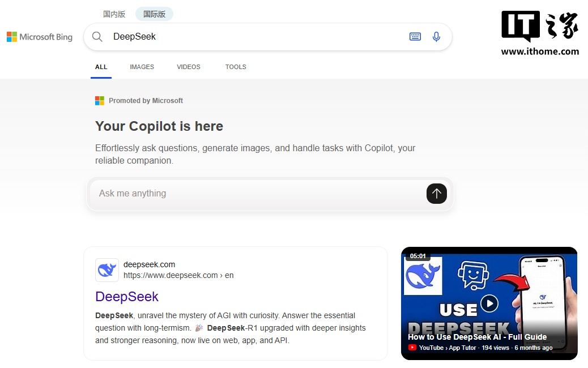Image resolution: width=588 pixels, height=368 pixels.
Task: Select the 国际版 version
Action: [x=154, y=14]
